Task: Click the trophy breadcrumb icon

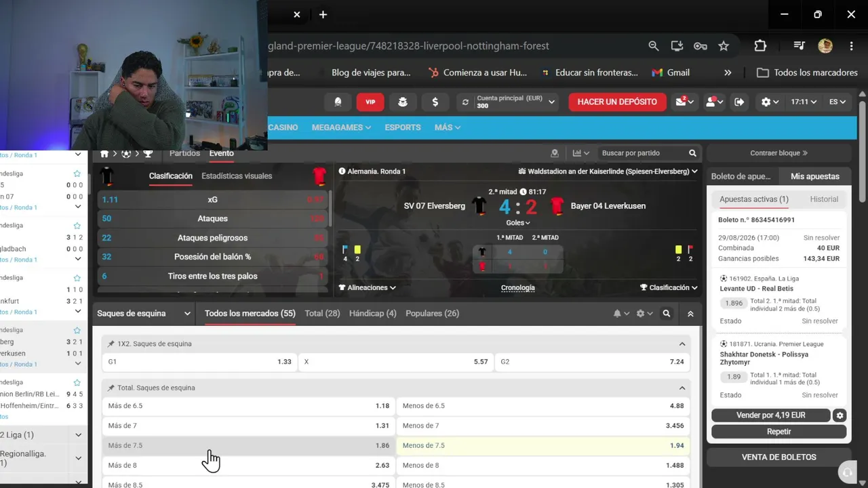Action: point(148,154)
